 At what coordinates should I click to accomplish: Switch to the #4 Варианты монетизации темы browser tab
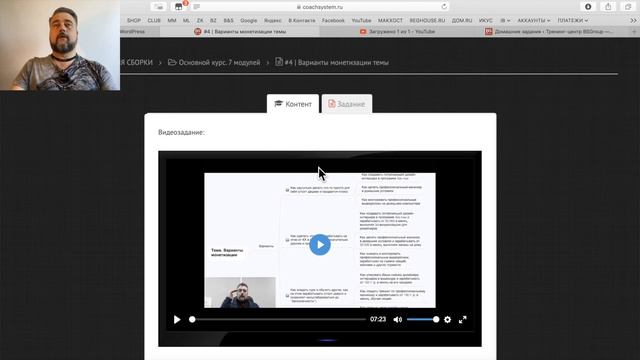click(240, 31)
